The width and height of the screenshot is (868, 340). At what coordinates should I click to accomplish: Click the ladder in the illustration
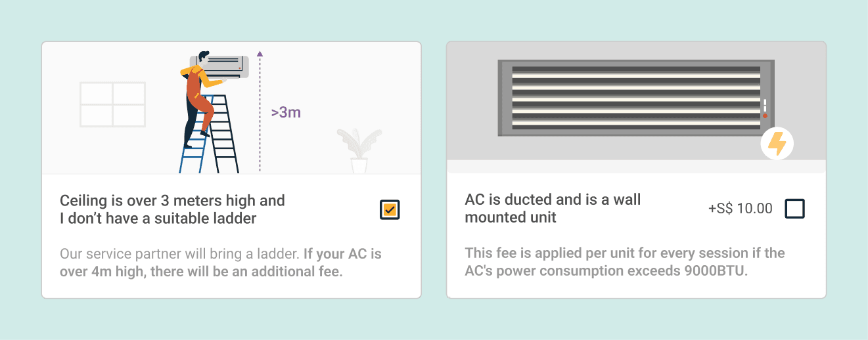(x=210, y=135)
